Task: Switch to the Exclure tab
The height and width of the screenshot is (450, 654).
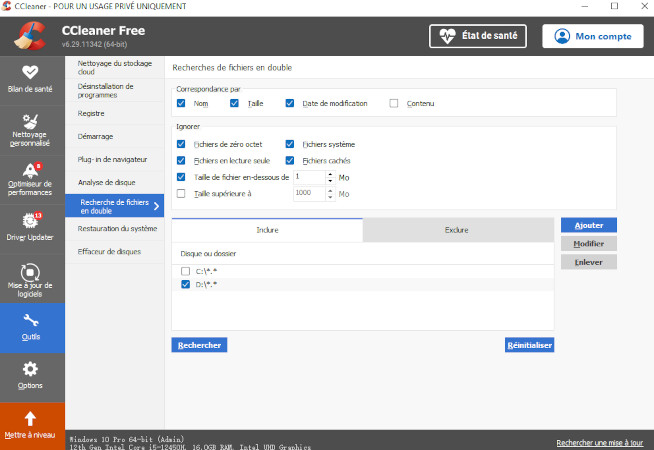Action: tap(456, 230)
